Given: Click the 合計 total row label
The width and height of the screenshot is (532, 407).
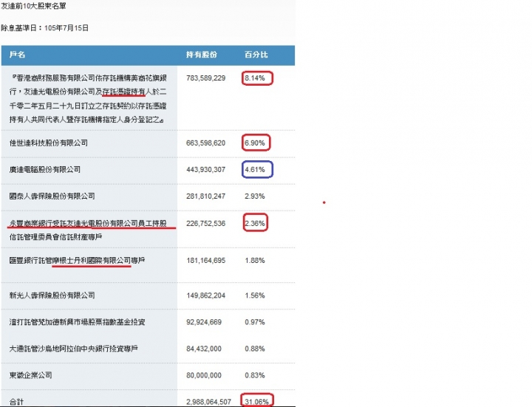Looking at the screenshot, I should coord(16,402).
